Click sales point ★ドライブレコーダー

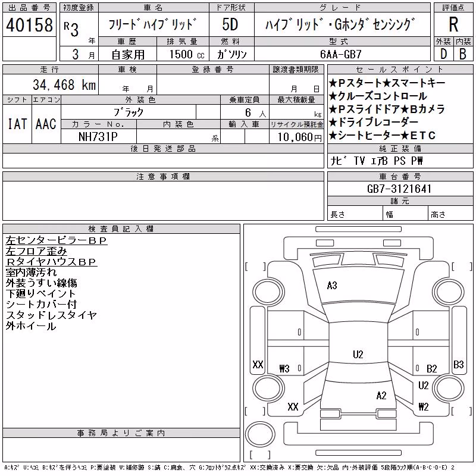coord(374,122)
